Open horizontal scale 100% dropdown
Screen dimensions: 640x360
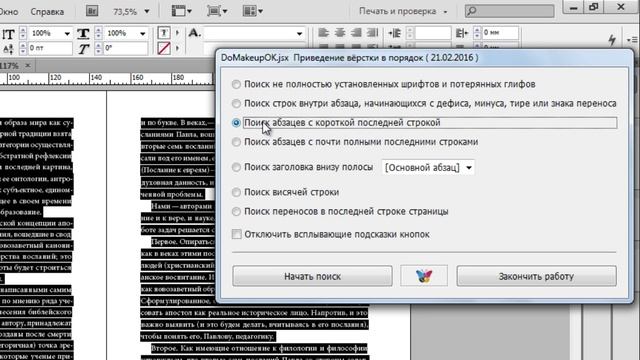(142, 33)
